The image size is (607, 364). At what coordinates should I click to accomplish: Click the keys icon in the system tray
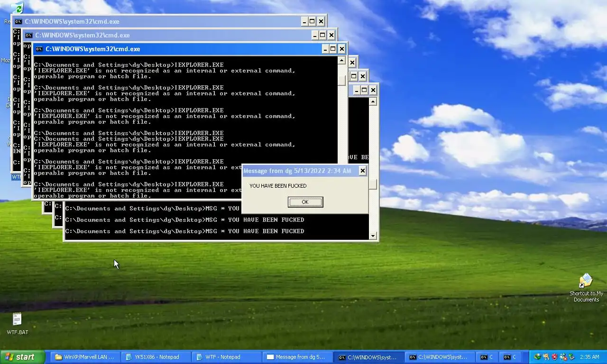point(546,357)
